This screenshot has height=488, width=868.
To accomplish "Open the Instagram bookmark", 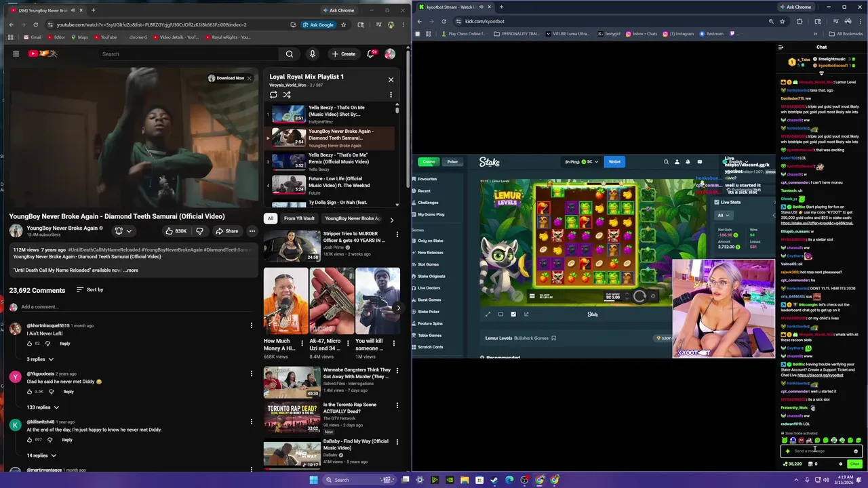I will [x=678, y=33].
